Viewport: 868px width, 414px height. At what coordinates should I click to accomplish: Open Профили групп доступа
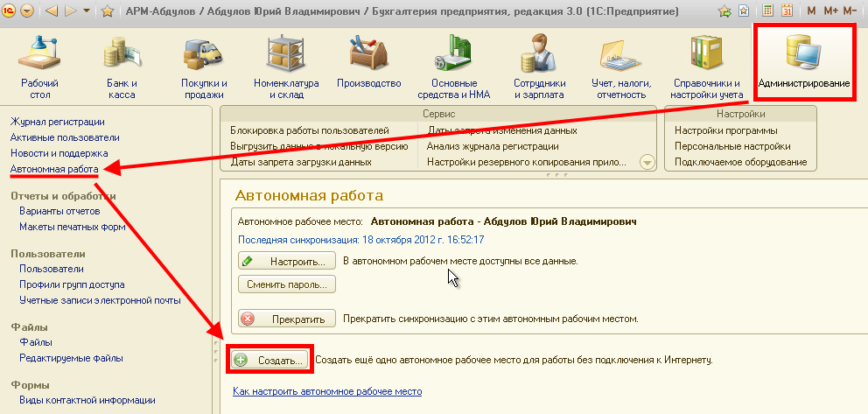(72, 284)
